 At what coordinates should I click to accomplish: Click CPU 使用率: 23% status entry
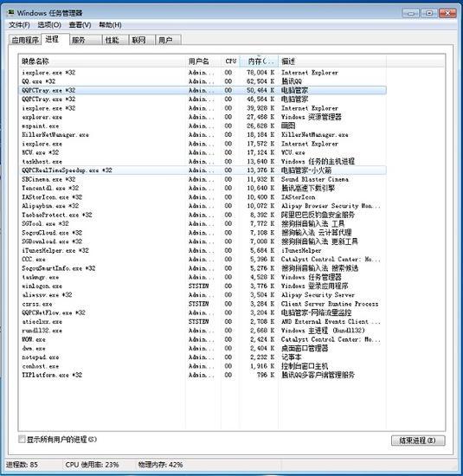click(x=92, y=465)
